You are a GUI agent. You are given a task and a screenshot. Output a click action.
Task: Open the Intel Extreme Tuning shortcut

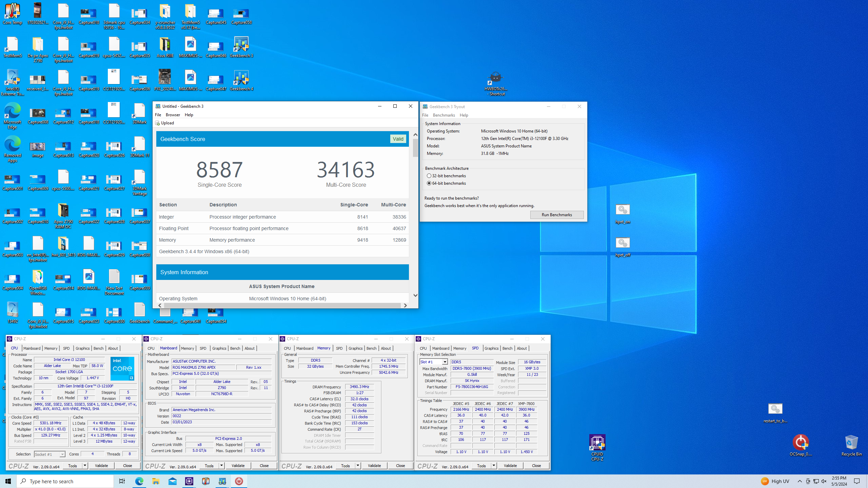pyautogui.click(x=13, y=82)
